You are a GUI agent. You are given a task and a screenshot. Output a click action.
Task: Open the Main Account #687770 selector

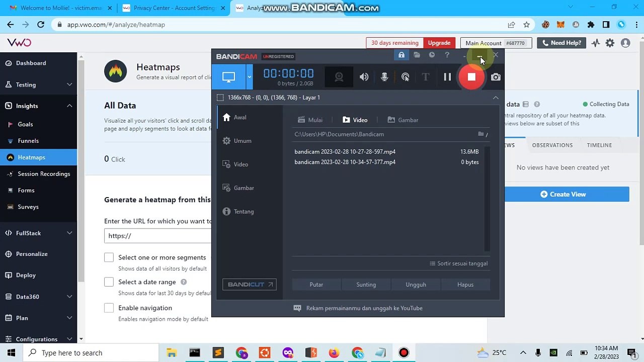click(496, 43)
